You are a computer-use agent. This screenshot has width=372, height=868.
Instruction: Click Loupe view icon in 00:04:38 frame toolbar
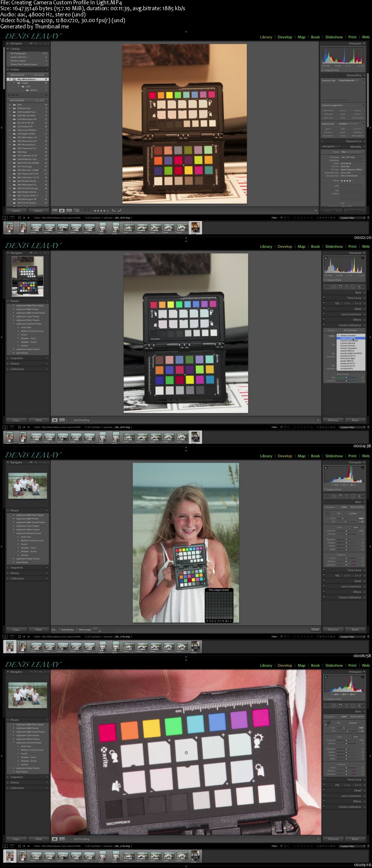pyautogui.click(x=55, y=420)
